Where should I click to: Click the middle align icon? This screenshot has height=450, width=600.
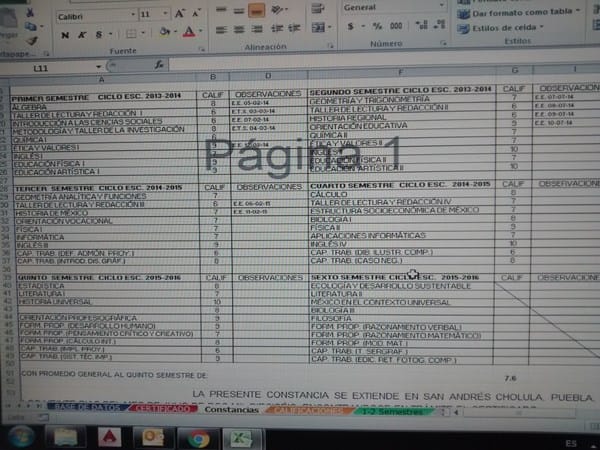click(239, 10)
